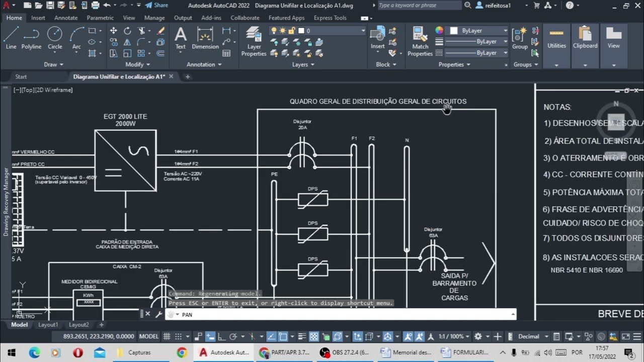This screenshot has height=362, width=644.
Task: Select the Polyline tool
Action: tap(31, 38)
